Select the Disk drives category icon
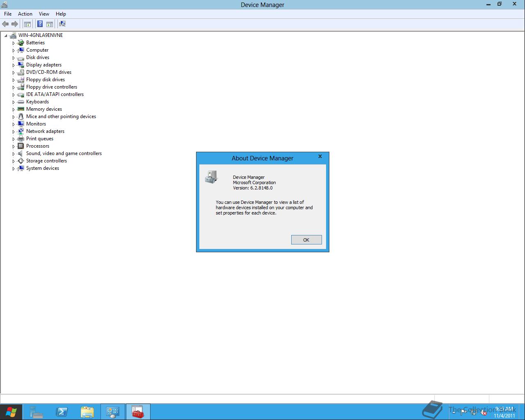The width and height of the screenshot is (525, 420). pos(21,57)
